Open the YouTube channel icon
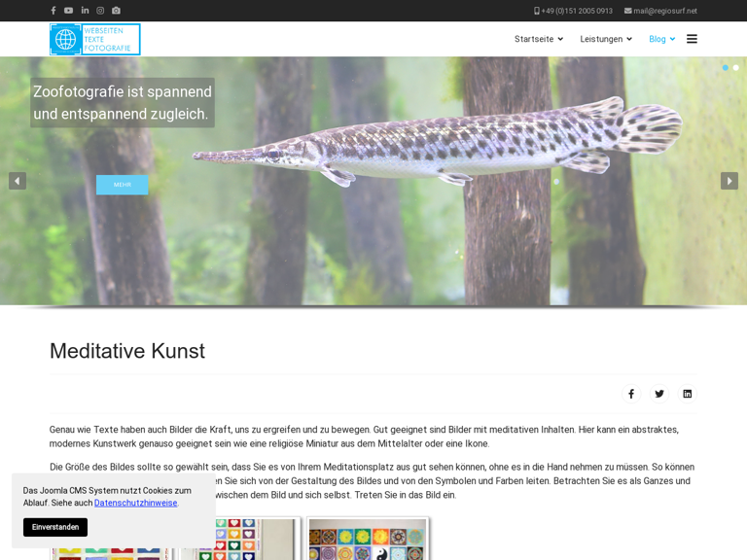 (69, 11)
